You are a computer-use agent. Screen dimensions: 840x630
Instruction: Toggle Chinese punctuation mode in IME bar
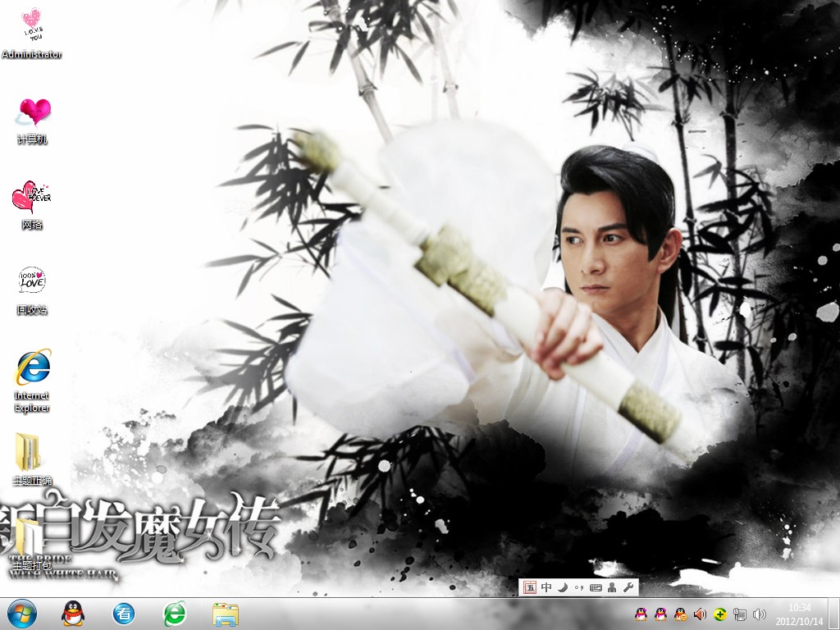point(578,587)
